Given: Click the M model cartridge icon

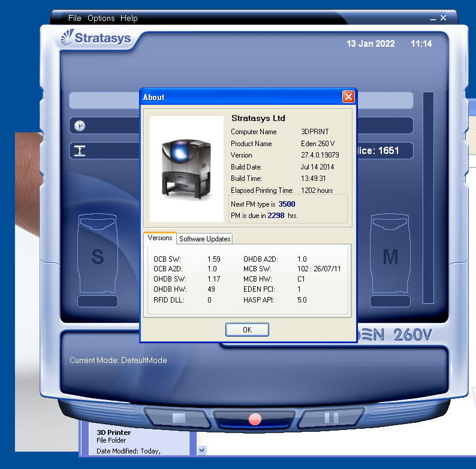Looking at the screenshot, I should pyautogui.click(x=390, y=253).
